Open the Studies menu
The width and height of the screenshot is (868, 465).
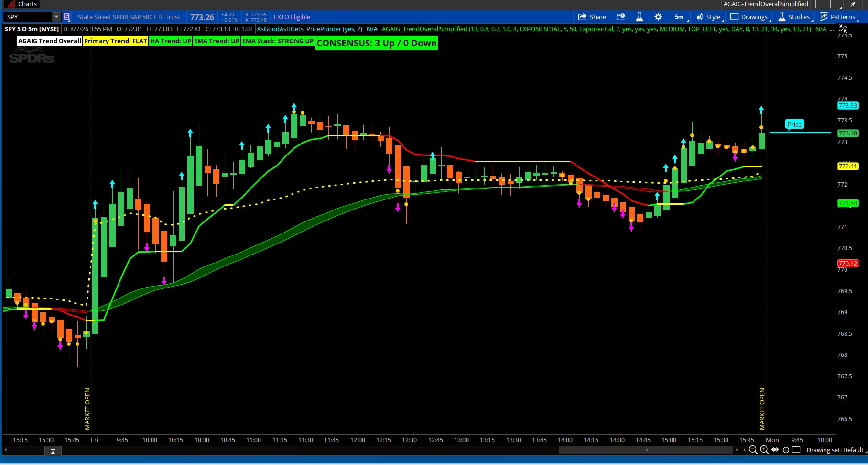coord(795,17)
